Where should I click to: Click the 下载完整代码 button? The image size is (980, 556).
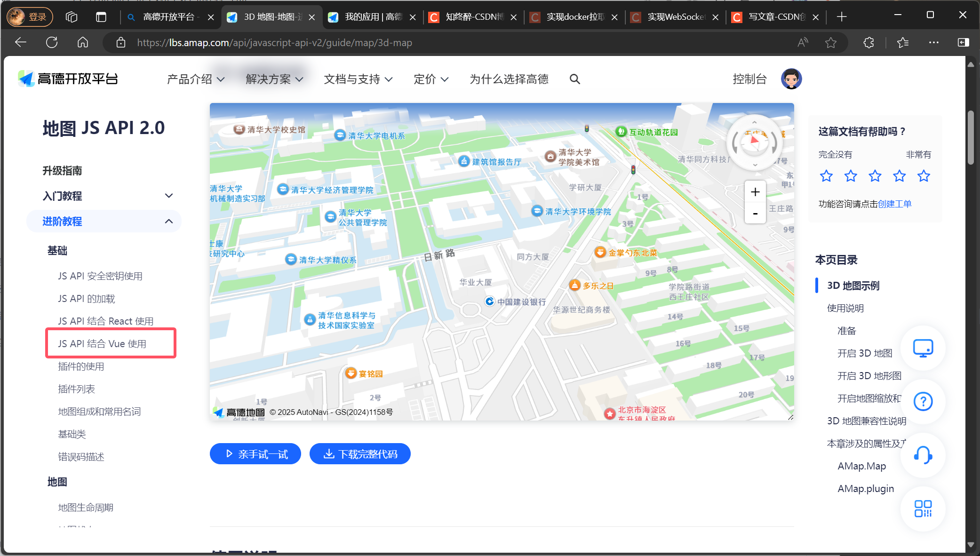coord(360,453)
